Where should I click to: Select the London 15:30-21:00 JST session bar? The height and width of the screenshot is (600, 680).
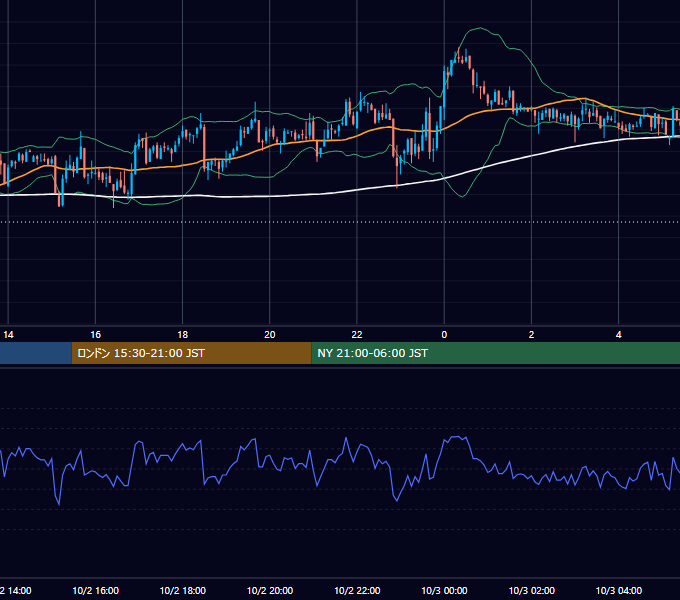191,353
